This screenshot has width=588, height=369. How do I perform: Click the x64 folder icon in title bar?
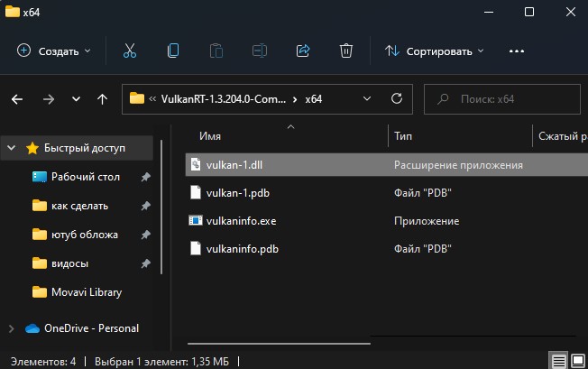pyautogui.click(x=13, y=12)
